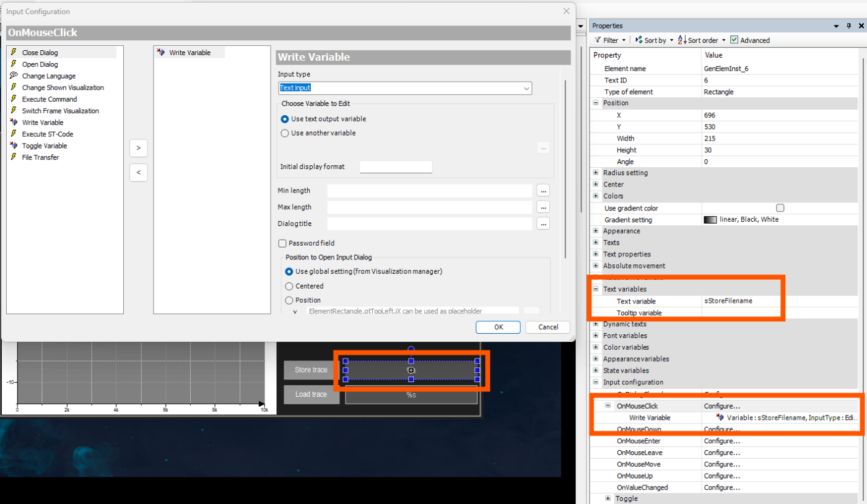Uncheck the Advanced checkbox in Properties
Screen dimensions: 867x504
734,40
